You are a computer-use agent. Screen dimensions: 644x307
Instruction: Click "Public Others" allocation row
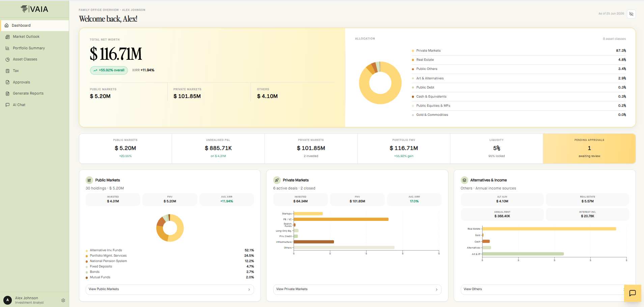pyautogui.click(x=519, y=69)
